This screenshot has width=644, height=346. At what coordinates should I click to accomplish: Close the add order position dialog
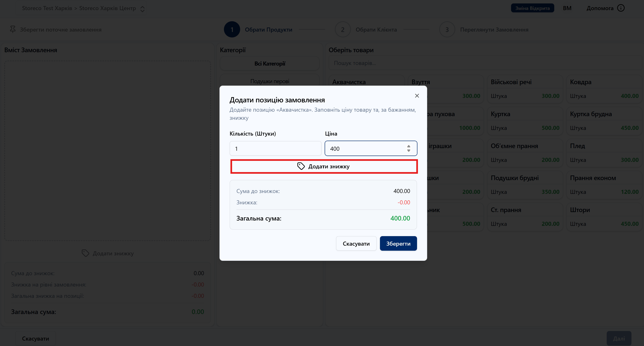click(417, 96)
